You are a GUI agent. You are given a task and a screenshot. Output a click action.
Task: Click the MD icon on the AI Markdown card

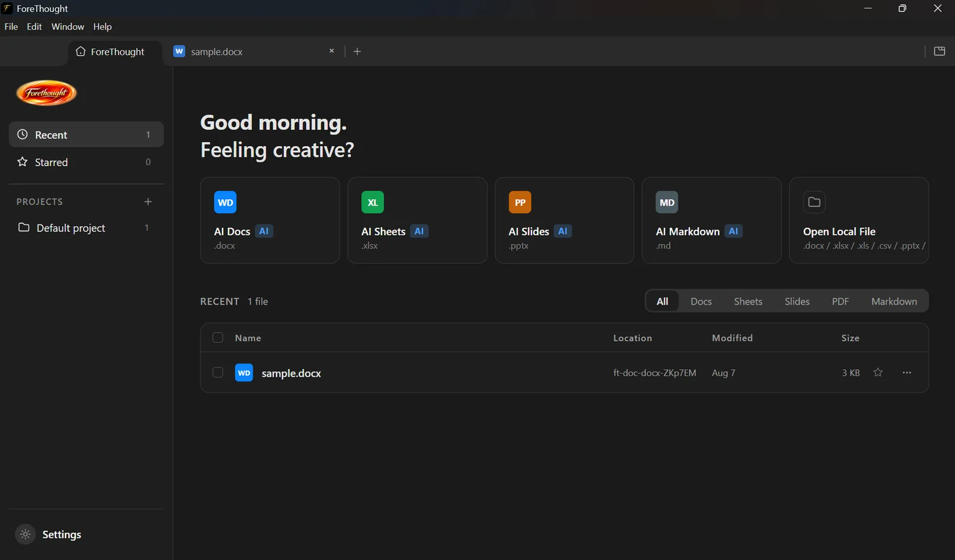click(667, 202)
